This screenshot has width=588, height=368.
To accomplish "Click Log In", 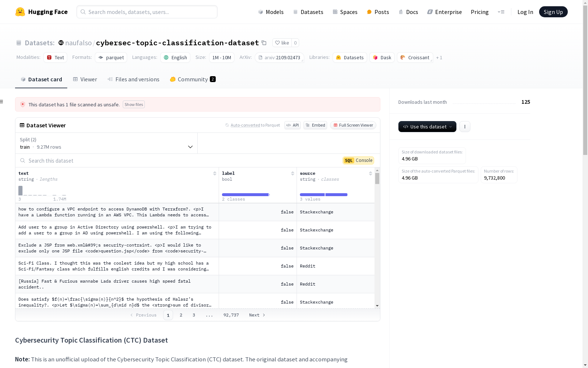I will [x=525, y=12].
